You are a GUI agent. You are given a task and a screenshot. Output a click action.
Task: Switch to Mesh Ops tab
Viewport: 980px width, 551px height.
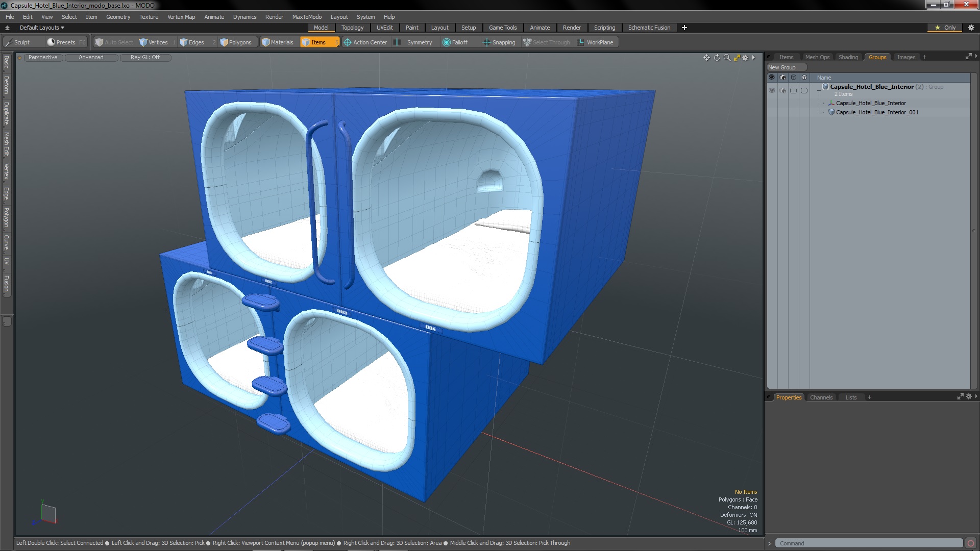[x=817, y=57]
